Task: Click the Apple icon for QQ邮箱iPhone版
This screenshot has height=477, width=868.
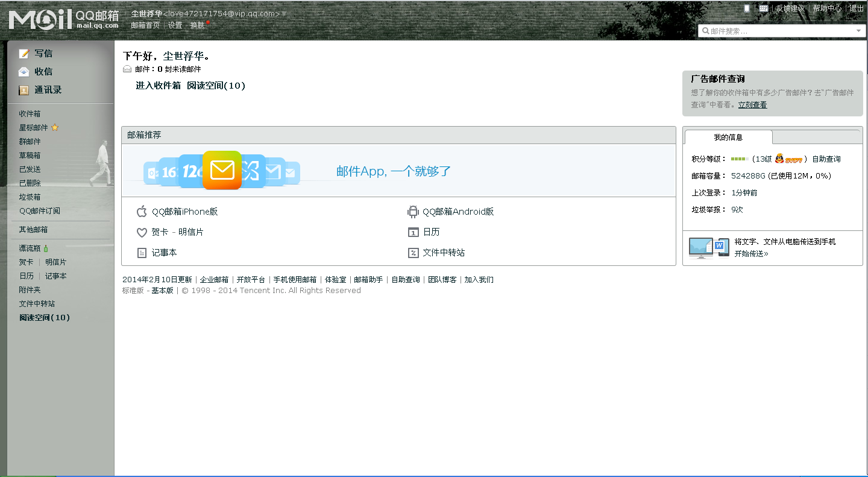Action: tap(142, 212)
